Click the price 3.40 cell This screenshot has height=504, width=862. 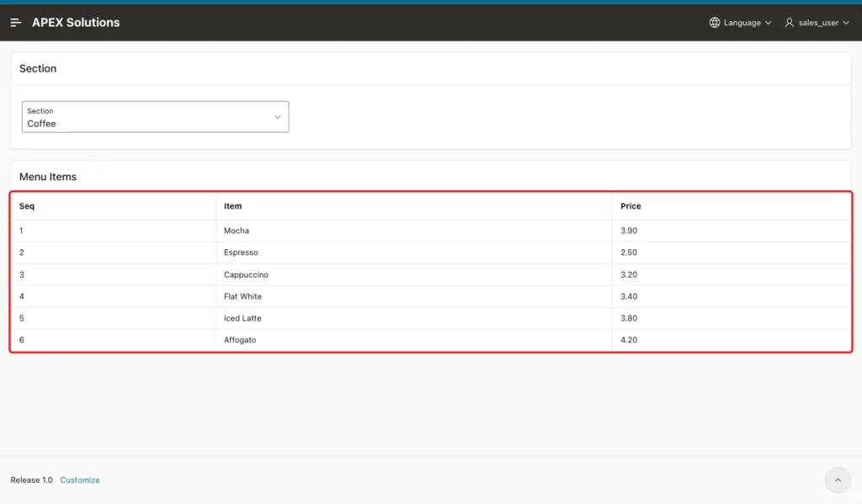point(732,296)
